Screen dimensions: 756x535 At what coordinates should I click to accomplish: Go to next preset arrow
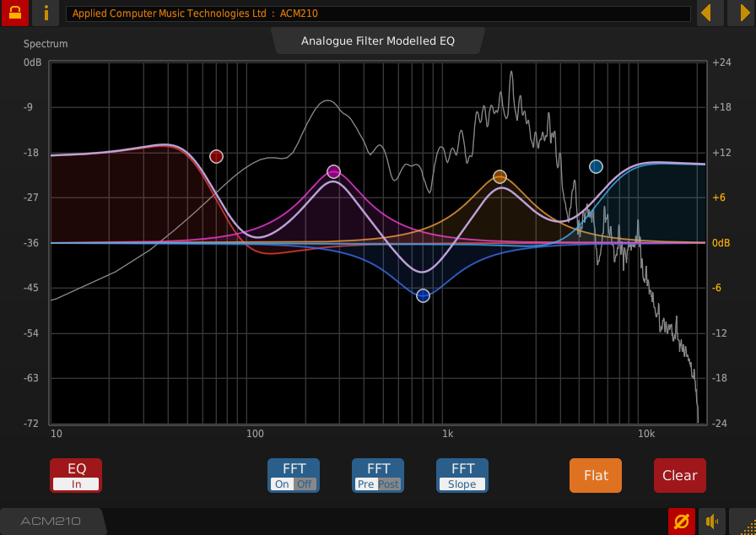(x=740, y=14)
